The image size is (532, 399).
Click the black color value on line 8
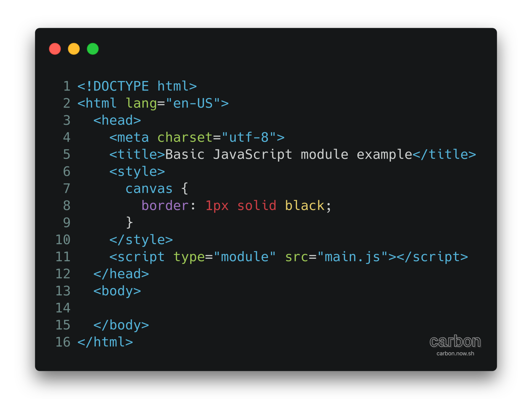pyautogui.click(x=305, y=206)
